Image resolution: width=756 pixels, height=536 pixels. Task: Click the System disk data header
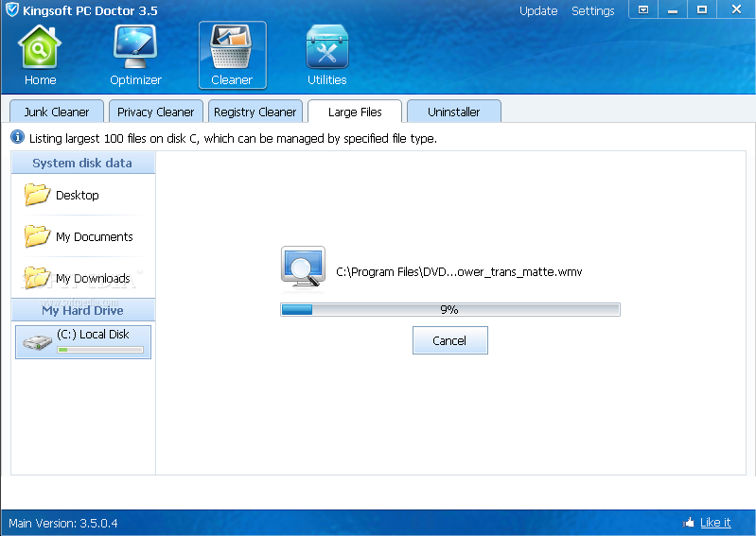coord(83,163)
